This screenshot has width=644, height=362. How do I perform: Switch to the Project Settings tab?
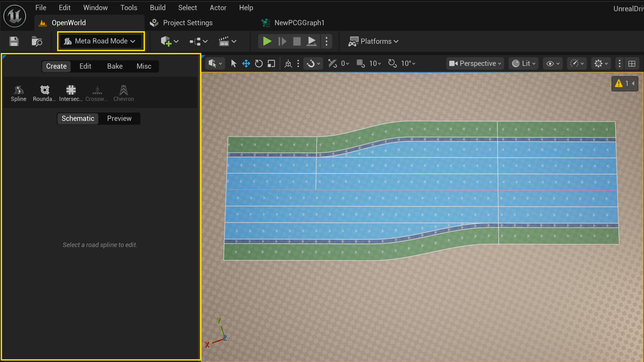click(181, 23)
